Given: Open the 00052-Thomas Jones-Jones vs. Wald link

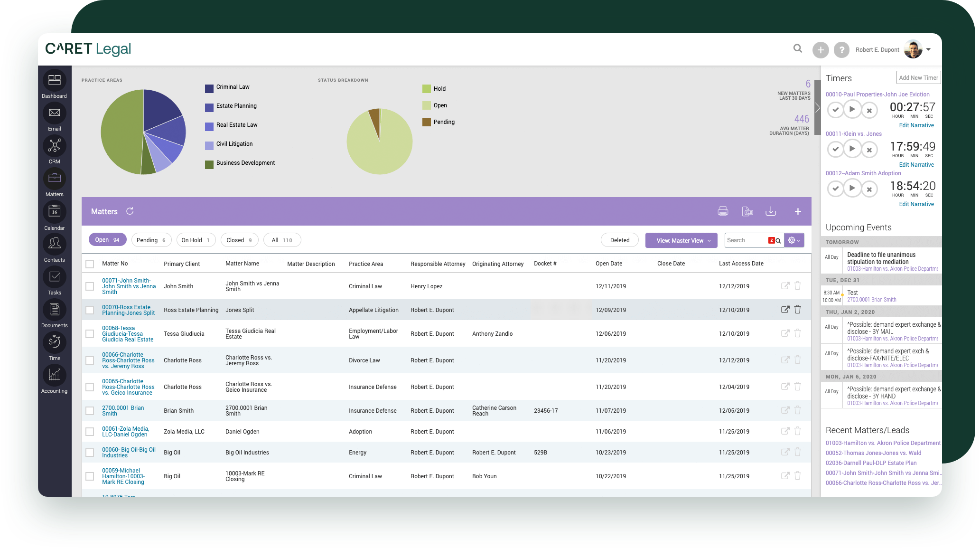Looking at the screenshot, I should pos(873,453).
